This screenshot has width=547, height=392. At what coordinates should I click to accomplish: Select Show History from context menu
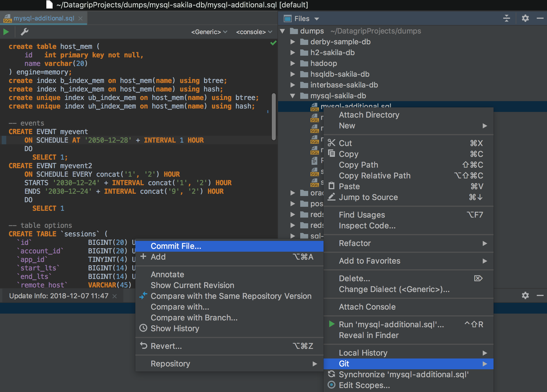click(175, 328)
